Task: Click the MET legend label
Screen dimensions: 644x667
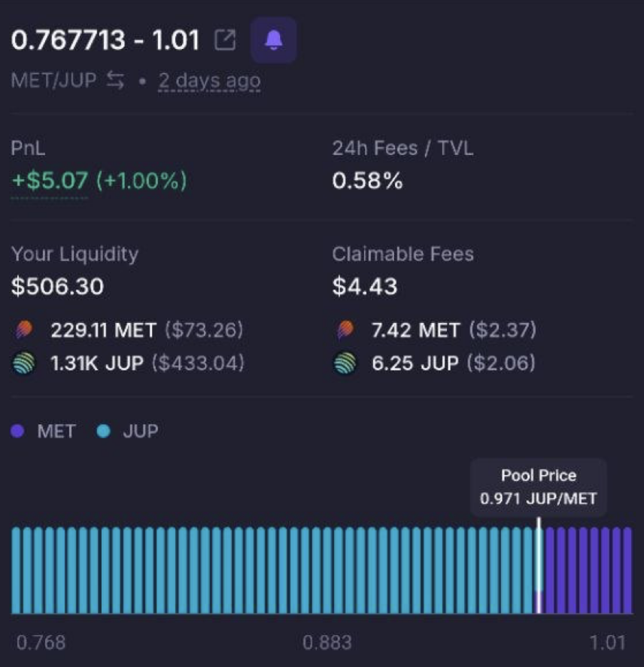Action: (56, 431)
